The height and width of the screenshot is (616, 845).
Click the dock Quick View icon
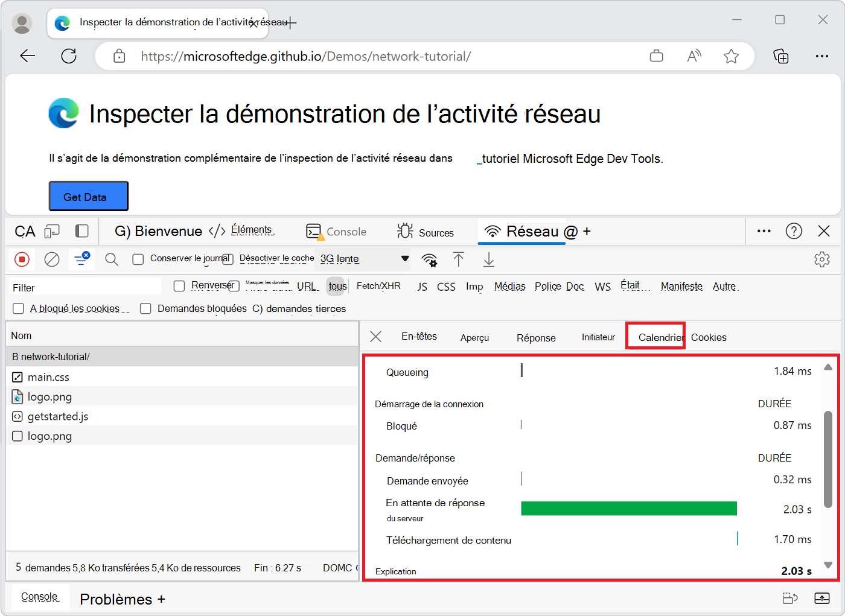click(790, 599)
